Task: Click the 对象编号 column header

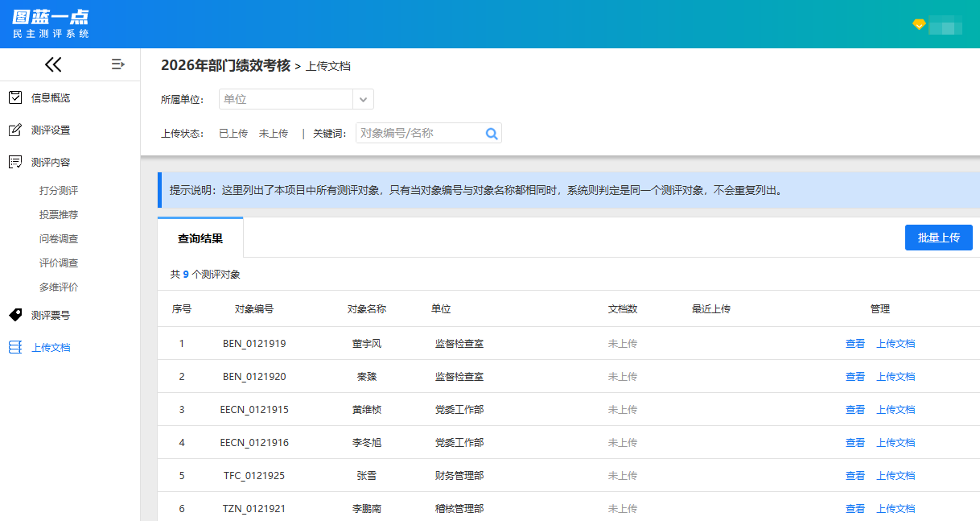Action: click(254, 309)
